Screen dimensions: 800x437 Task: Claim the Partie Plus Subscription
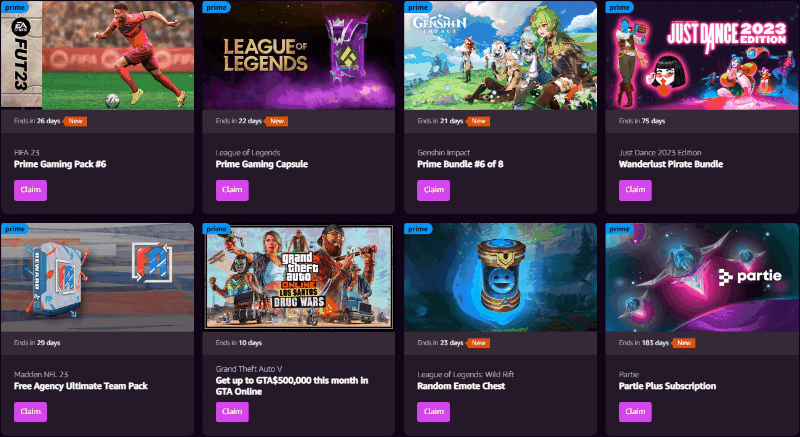tap(635, 412)
